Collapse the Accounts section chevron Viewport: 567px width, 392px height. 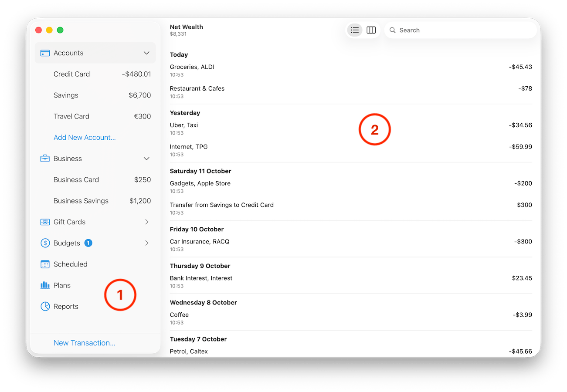[146, 53]
